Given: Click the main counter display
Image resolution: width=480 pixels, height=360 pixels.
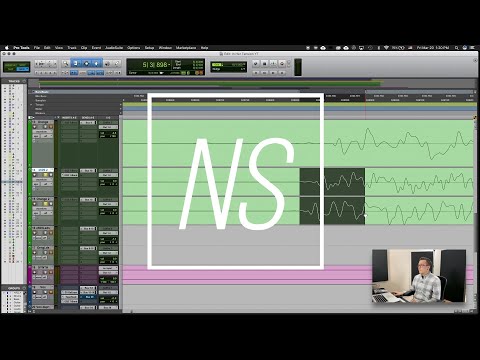Looking at the screenshot, I should 156,65.
